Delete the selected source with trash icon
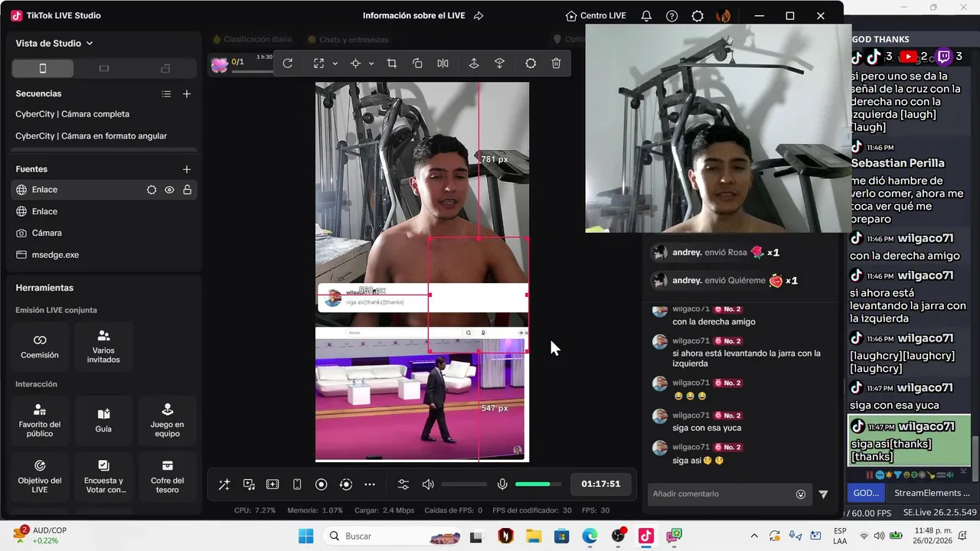This screenshot has width=980, height=551. pos(557,64)
